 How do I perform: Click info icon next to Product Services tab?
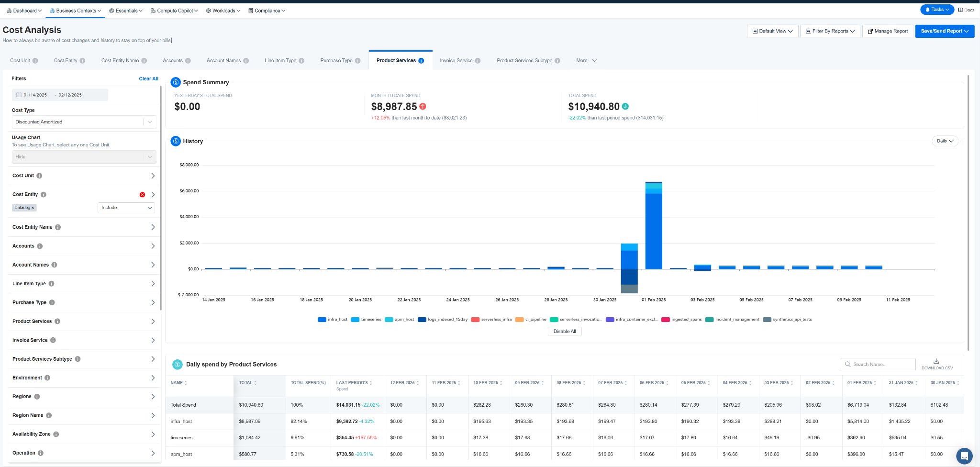pos(421,61)
